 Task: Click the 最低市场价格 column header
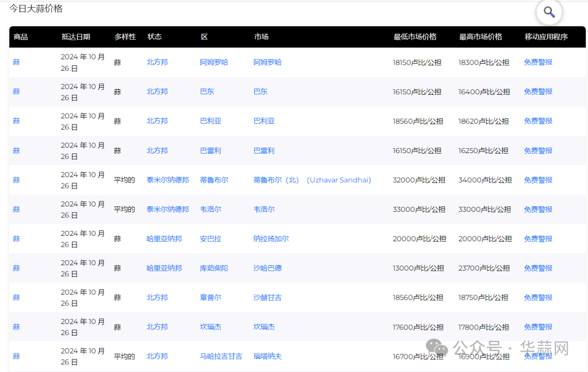click(x=415, y=36)
